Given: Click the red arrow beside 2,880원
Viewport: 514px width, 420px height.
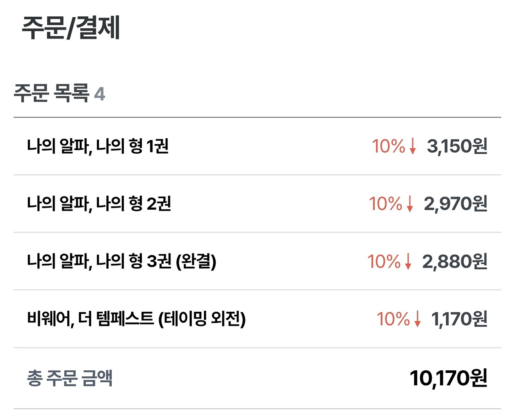Looking at the screenshot, I should pyautogui.click(x=408, y=262).
